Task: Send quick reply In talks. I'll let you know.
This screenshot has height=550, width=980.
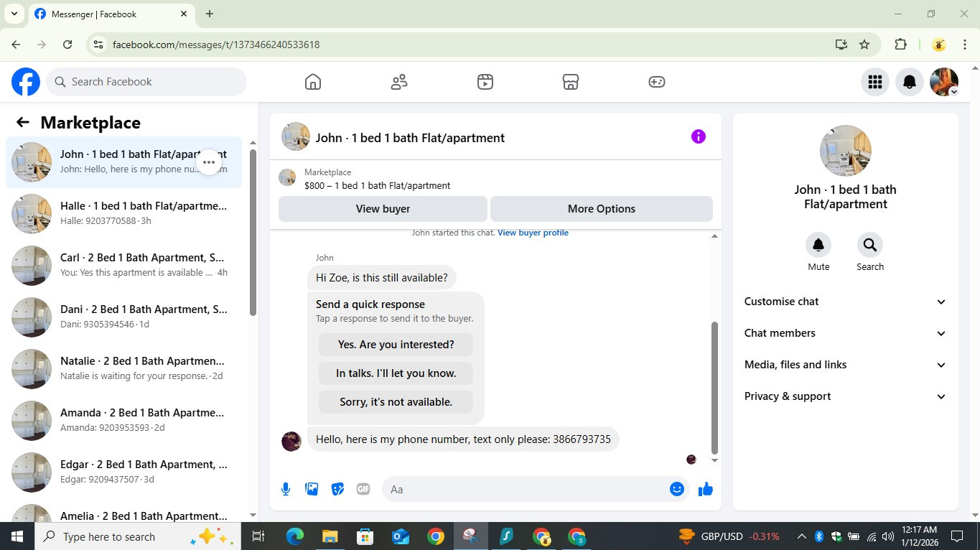Action: 396,373
